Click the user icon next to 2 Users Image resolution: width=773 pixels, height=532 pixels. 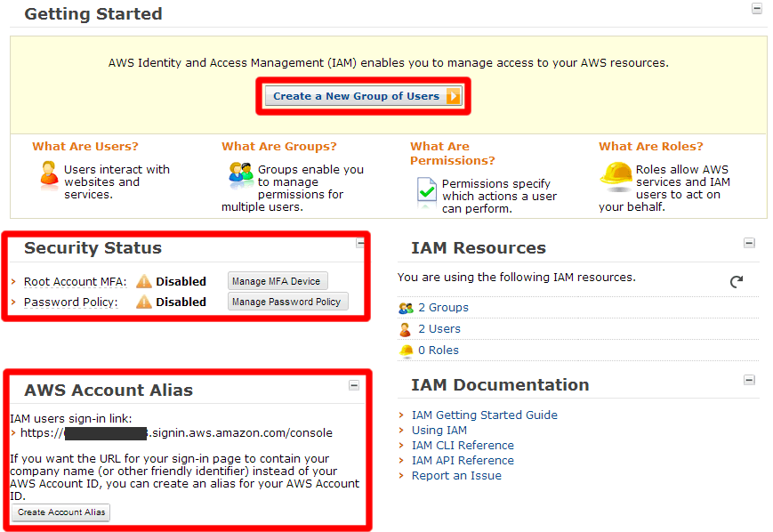click(406, 329)
